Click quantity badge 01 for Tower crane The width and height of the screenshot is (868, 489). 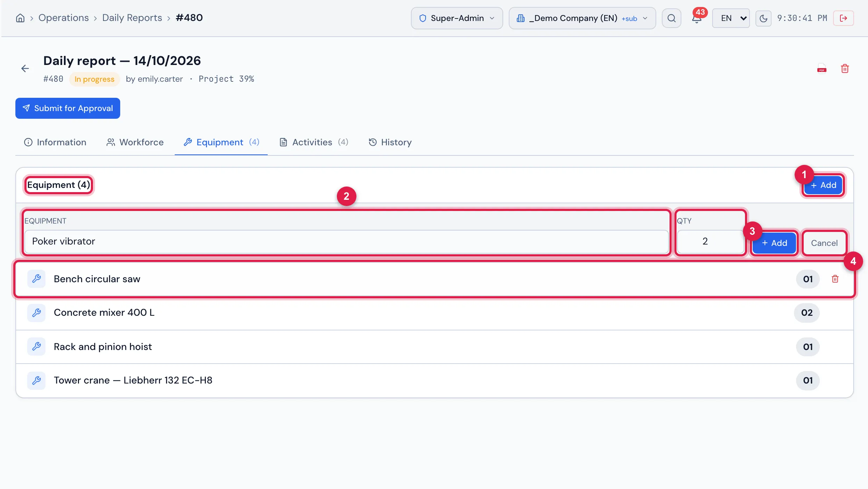[x=808, y=380]
